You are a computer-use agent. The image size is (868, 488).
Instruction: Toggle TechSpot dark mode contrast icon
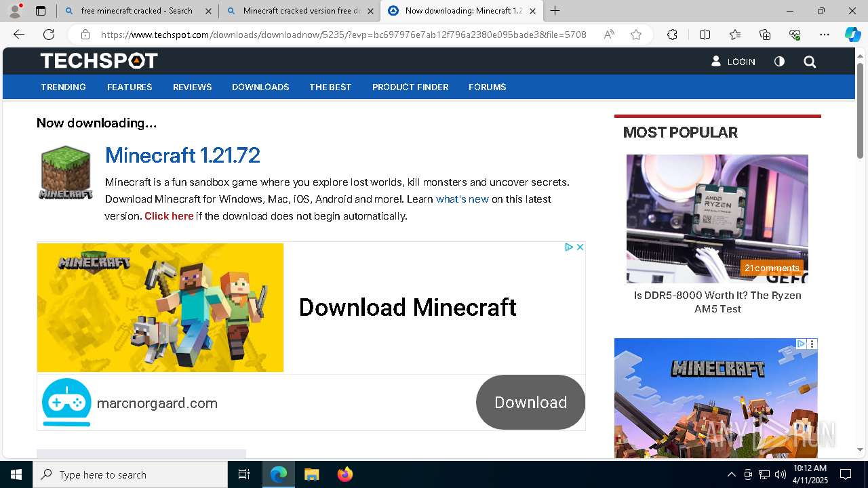(x=779, y=62)
